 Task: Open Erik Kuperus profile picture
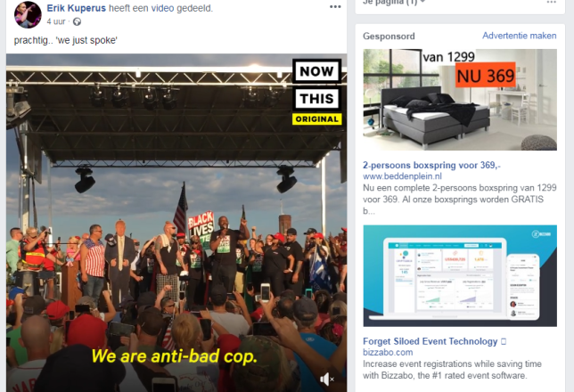[x=28, y=14]
